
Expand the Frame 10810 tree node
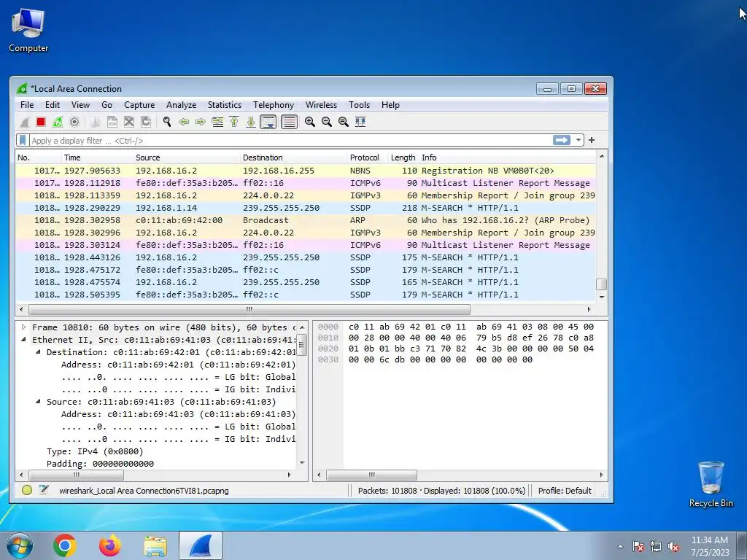point(23,327)
